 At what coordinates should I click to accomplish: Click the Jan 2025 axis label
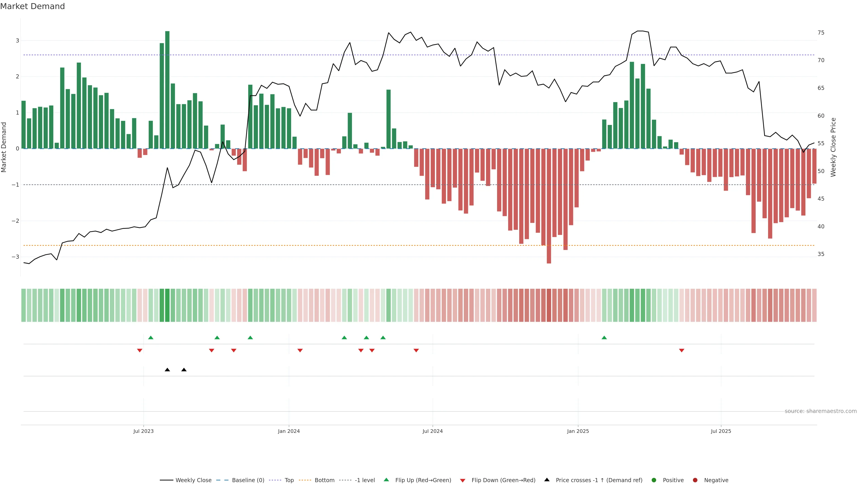[x=578, y=431]
